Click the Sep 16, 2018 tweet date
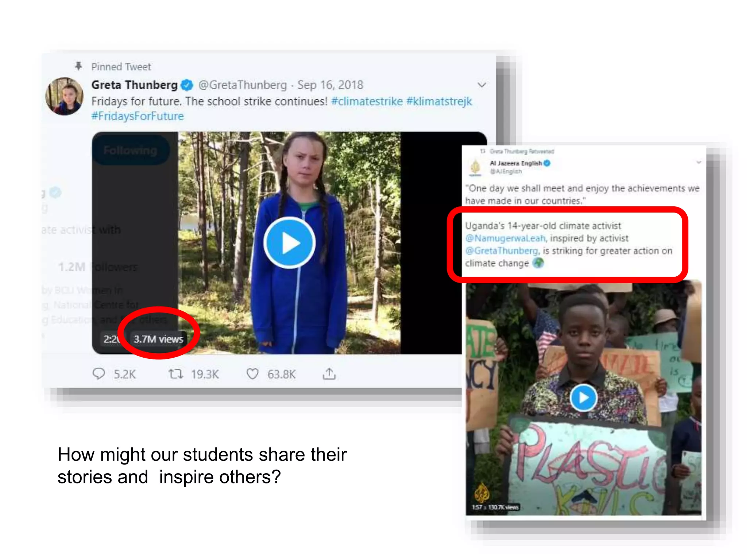Image resolution: width=747 pixels, height=560 pixels. pyautogui.click(x=330, y=85)
